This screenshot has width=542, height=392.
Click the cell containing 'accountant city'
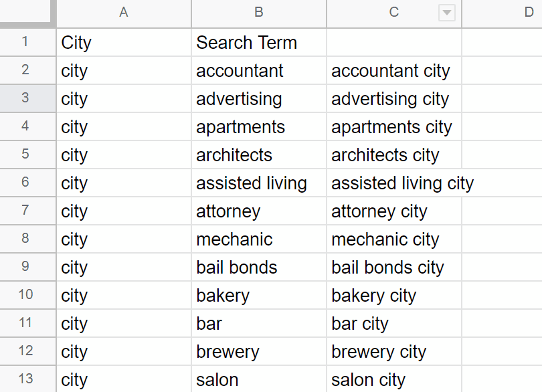point(393,71)
